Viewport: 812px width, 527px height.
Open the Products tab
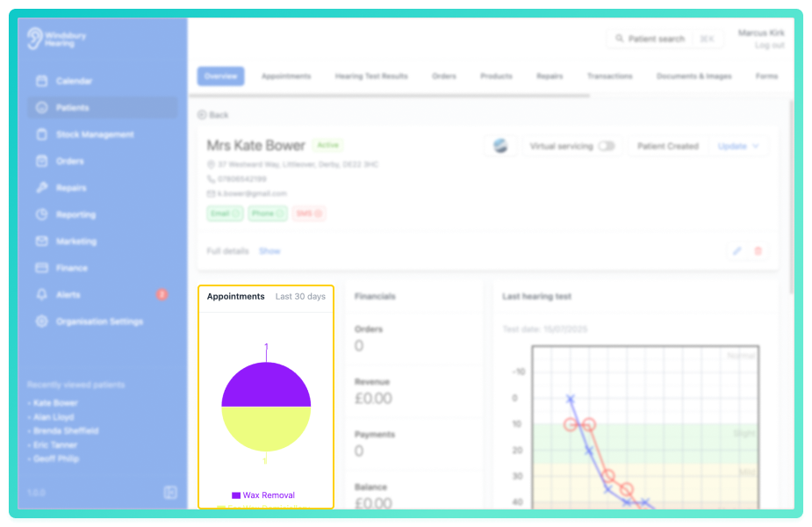pos(496,76)
